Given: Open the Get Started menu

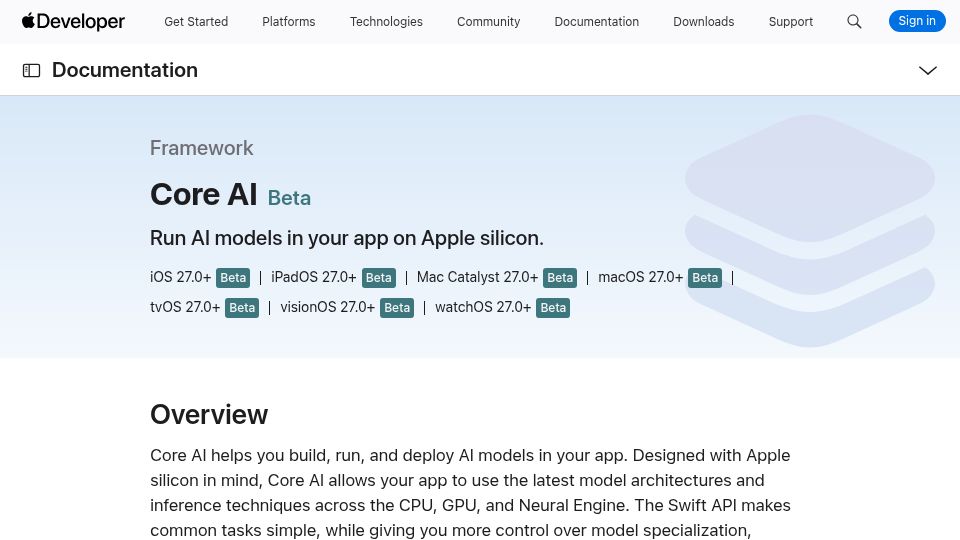Looking at the screenshot, I should [196, 21].
